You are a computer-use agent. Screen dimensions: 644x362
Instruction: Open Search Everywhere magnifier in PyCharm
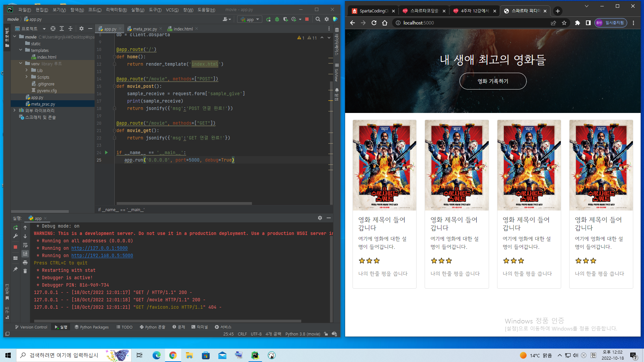(x=318, y=19)
